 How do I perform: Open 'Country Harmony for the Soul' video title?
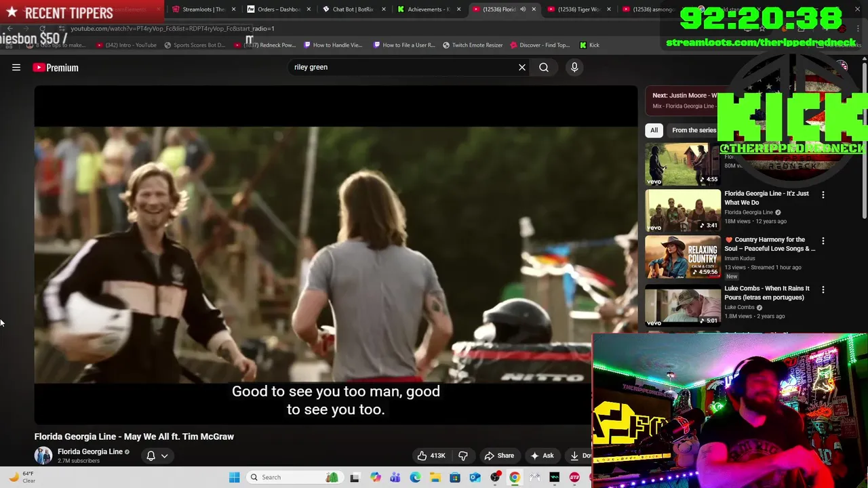point(770,244)
